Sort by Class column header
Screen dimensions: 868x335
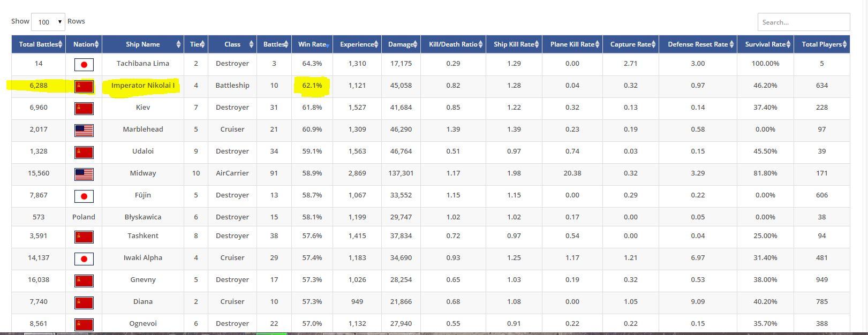[x=232, y=44]
